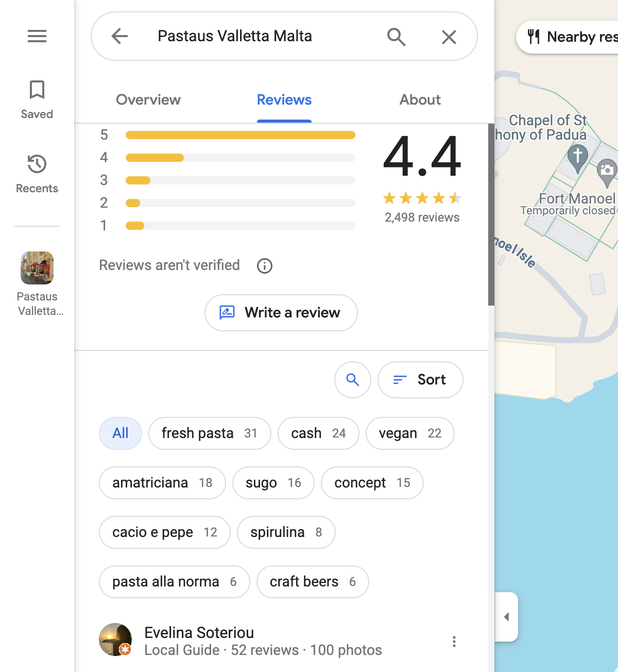Toggle the amatriciana filter chip
The image size is (618, 672).
pos(162,483)
